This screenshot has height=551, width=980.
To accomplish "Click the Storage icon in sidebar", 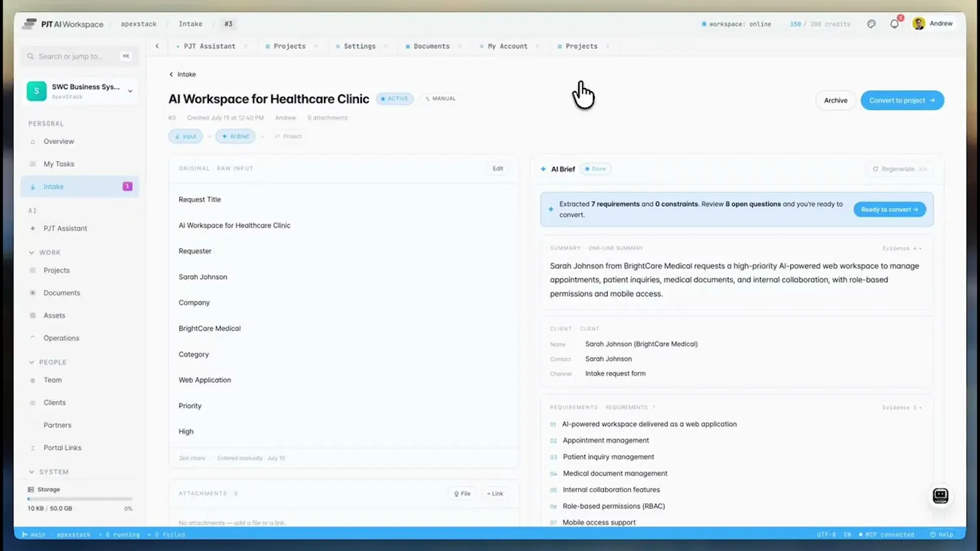I will [31, 490].
